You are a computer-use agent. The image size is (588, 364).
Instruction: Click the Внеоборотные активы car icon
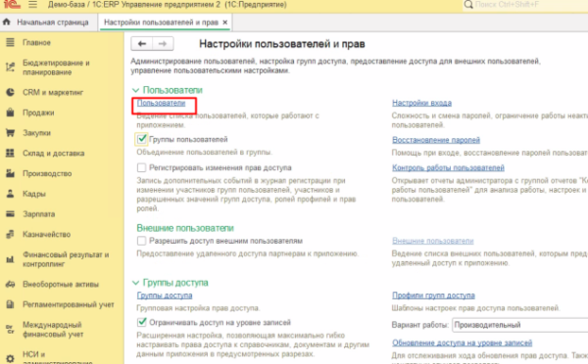(10, 285)
